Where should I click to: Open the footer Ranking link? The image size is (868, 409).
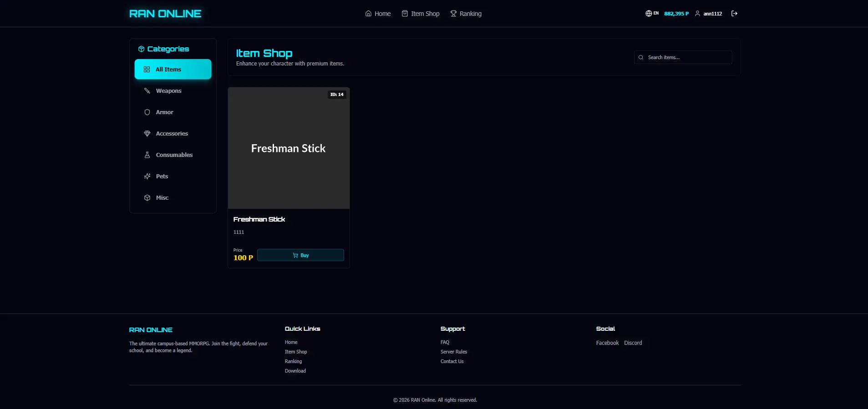pos(293,361)
